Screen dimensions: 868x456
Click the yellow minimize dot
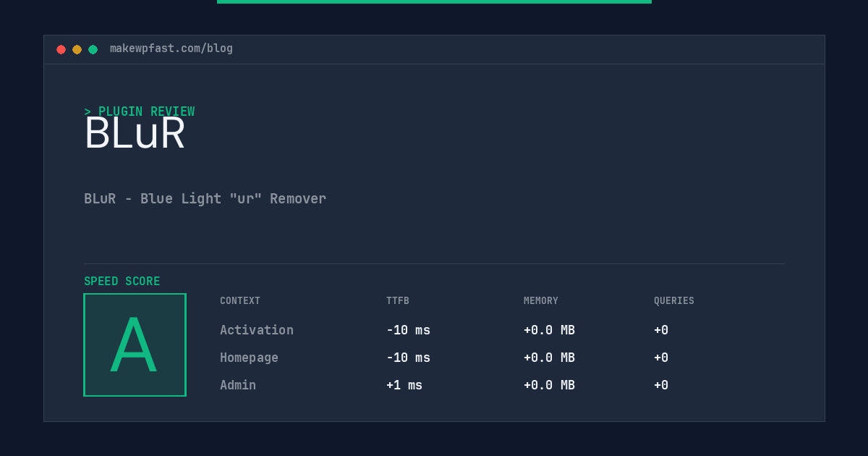pos(77,49)
